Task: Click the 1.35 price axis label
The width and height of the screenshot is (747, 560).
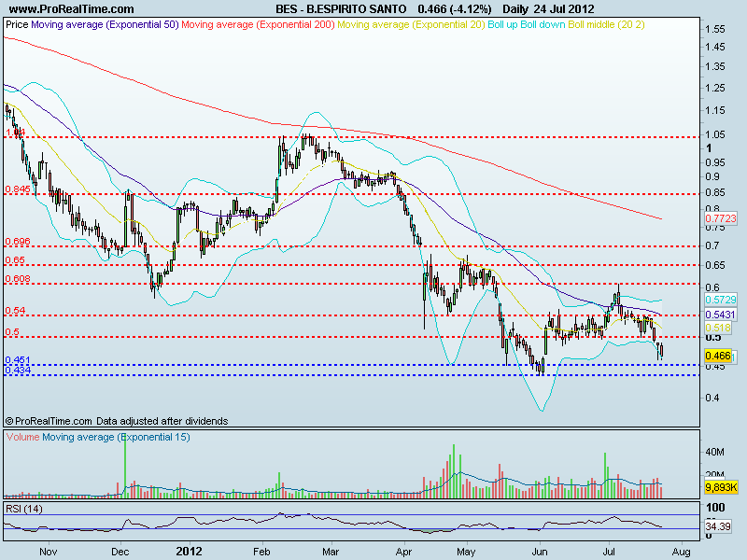Action: pos(715,66)
